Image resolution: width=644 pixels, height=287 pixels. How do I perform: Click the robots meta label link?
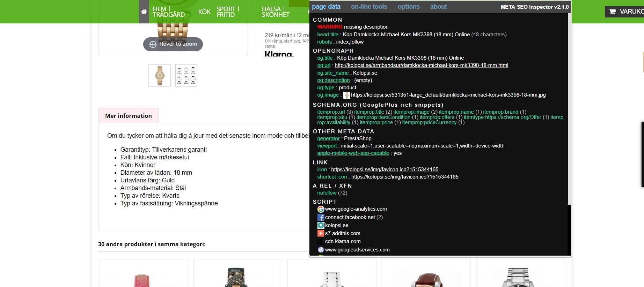pyautogui.click(x=324, y=42)
